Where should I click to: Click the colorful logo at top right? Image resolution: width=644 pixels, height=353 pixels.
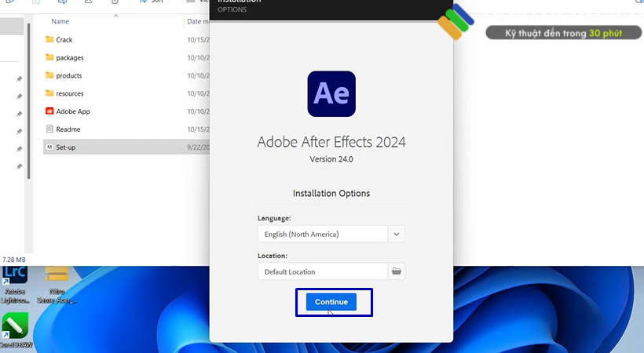pos(456,22)
